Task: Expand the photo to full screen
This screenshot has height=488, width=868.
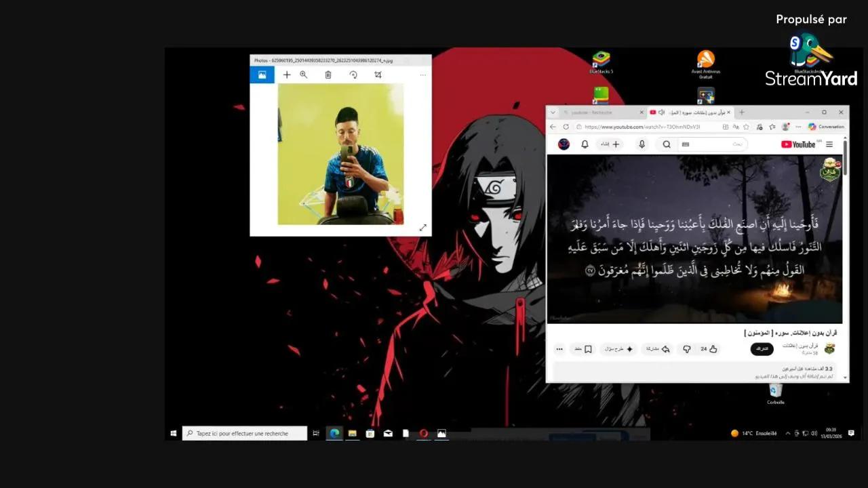Action: click(x=422, y=228)
